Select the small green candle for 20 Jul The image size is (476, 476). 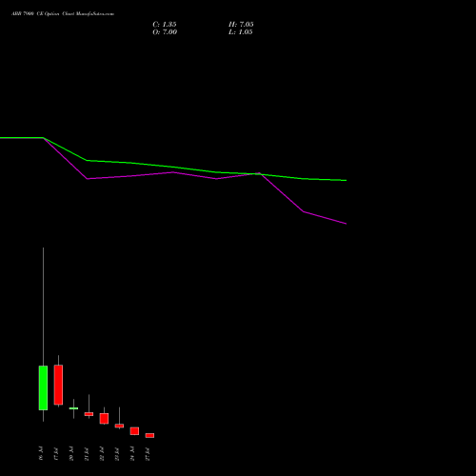73,408
